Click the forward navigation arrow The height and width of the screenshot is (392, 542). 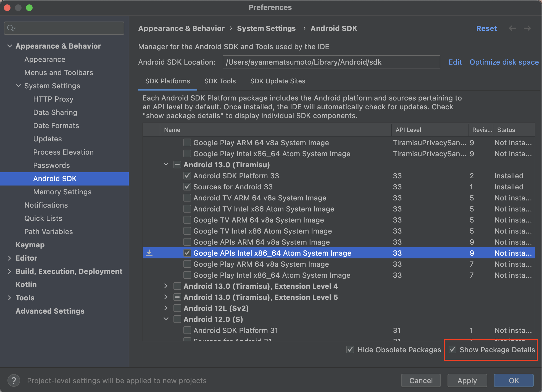point(527,28)
